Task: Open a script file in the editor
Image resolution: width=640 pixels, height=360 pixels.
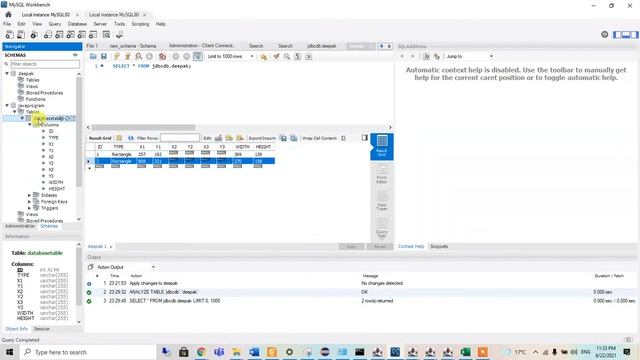Action: pyautogui.click(x=93, y=56)
